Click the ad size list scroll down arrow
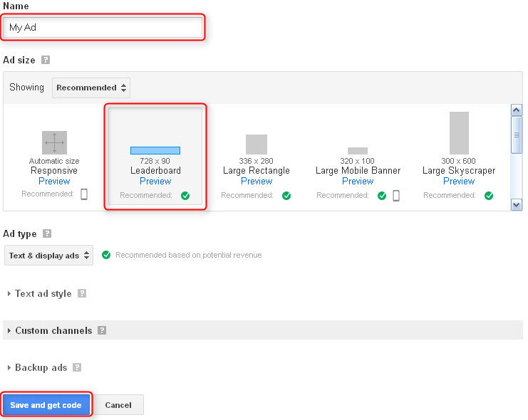Image resolution: width=528 pixels, height=420 pixels. pyautogui.click(x=516, y=204)
